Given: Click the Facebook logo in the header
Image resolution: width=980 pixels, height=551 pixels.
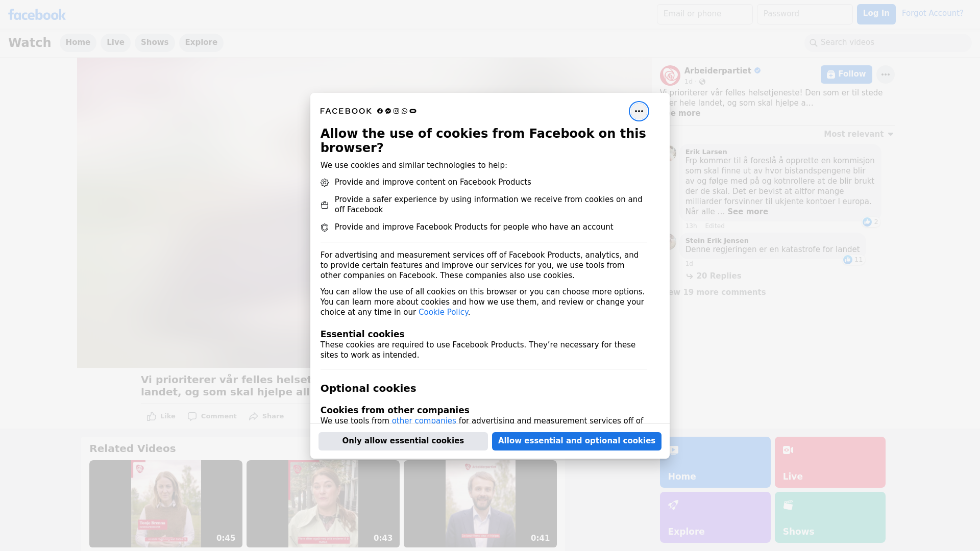Looking at the screenshot, I should pyautogui.click(x=37, y=15).
